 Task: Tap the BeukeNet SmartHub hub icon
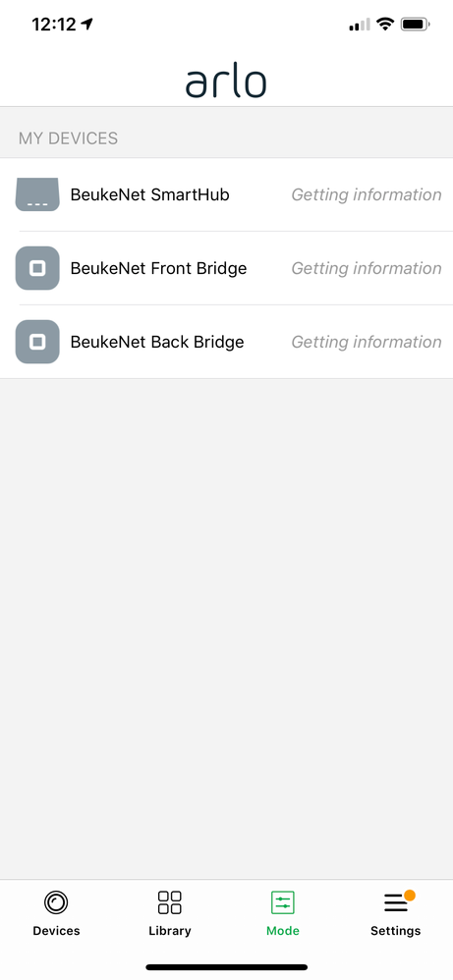click(x=37, y=194)
